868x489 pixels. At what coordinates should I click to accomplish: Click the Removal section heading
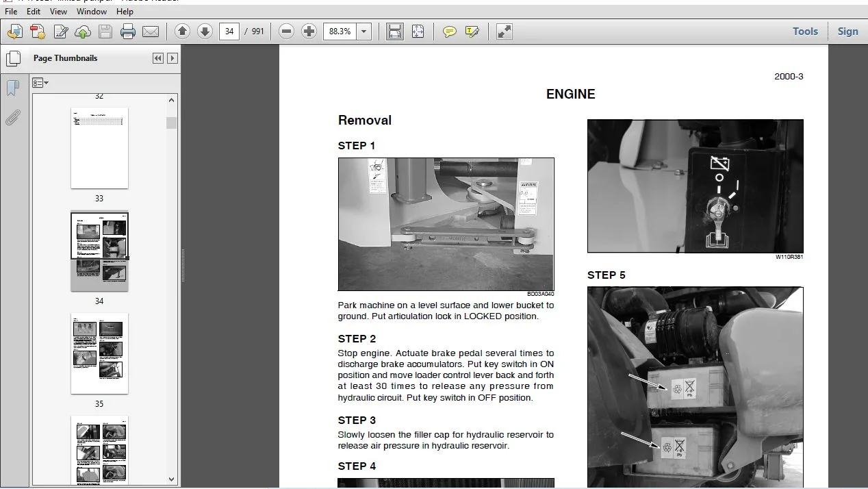(365, 121)
